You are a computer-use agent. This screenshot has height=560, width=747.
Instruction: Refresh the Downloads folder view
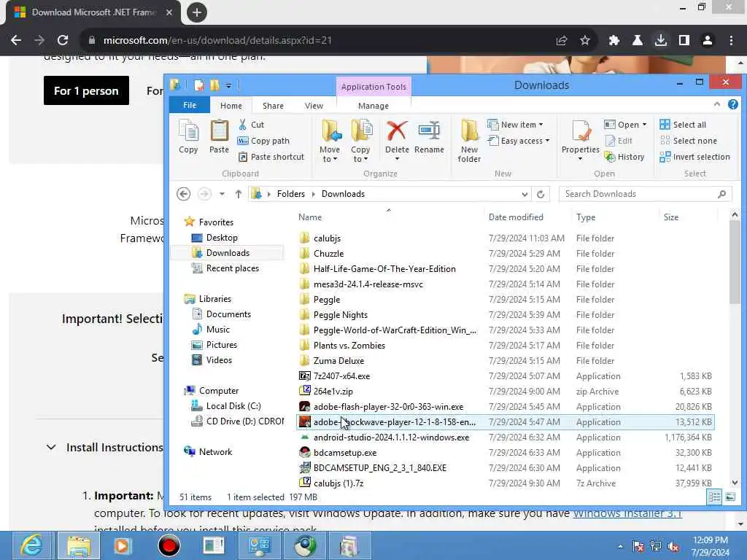(x=541, y=194)
